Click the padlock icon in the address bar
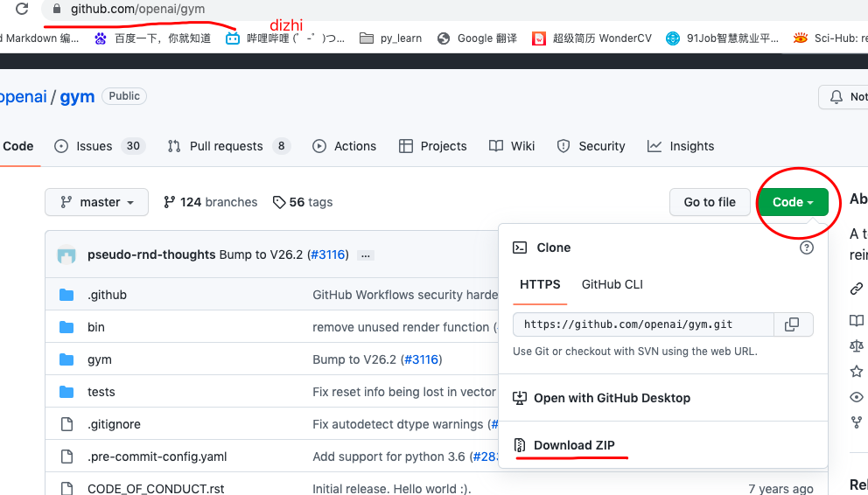This screenshot has width=868, height=495. [x=56, y=9]
